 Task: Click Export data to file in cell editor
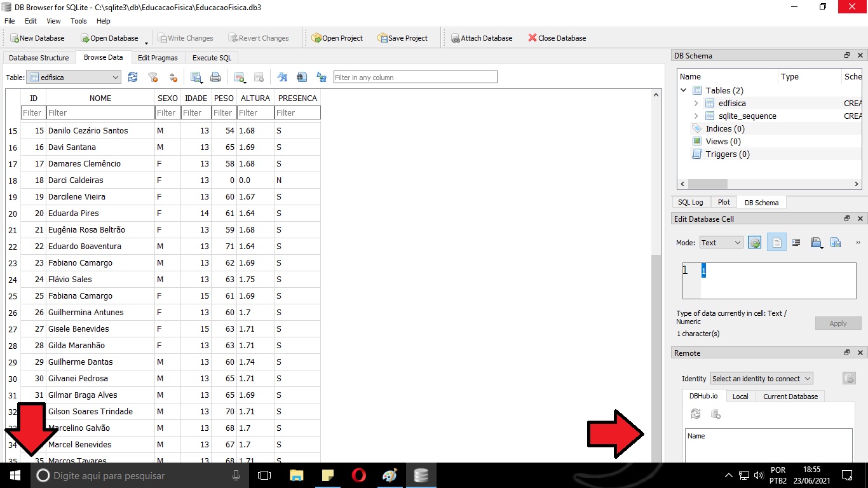pyautogui.click(x=836, y=242)
